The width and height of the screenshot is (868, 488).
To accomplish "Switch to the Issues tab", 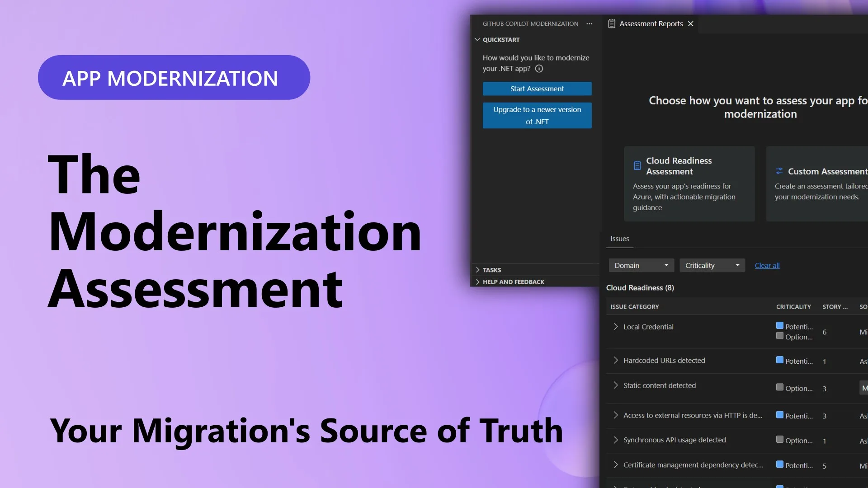I will tap(619, 239).
